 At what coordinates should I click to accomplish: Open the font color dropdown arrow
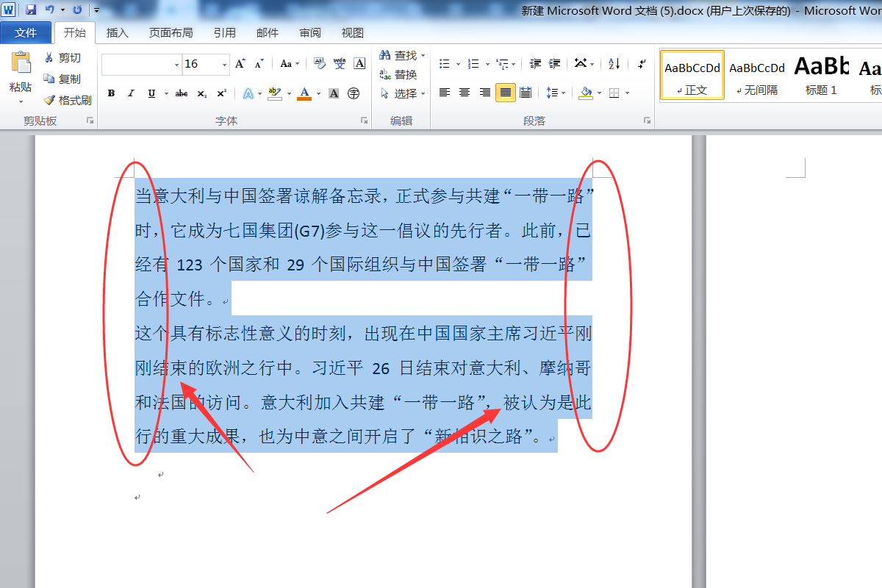(318, 93)
